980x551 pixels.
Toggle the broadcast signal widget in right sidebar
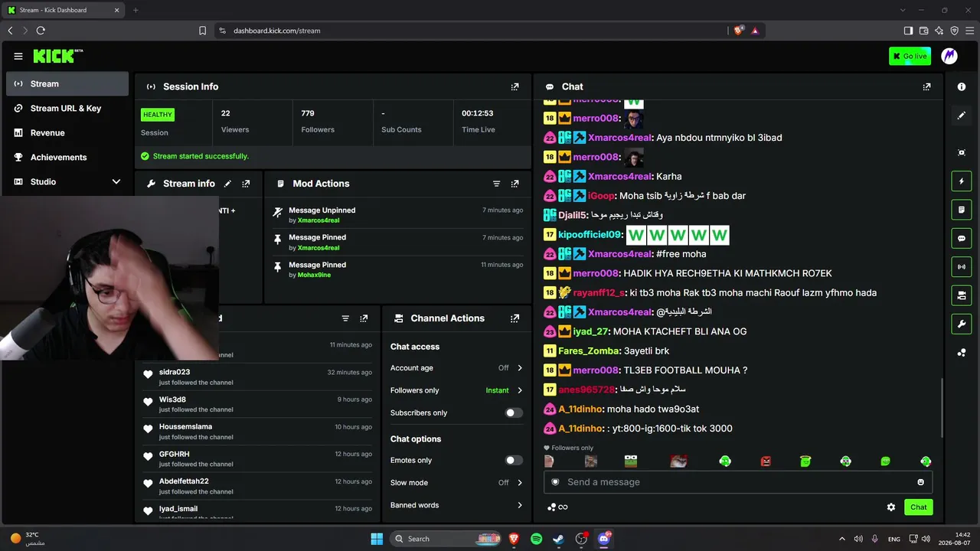[x=962, y=266]
